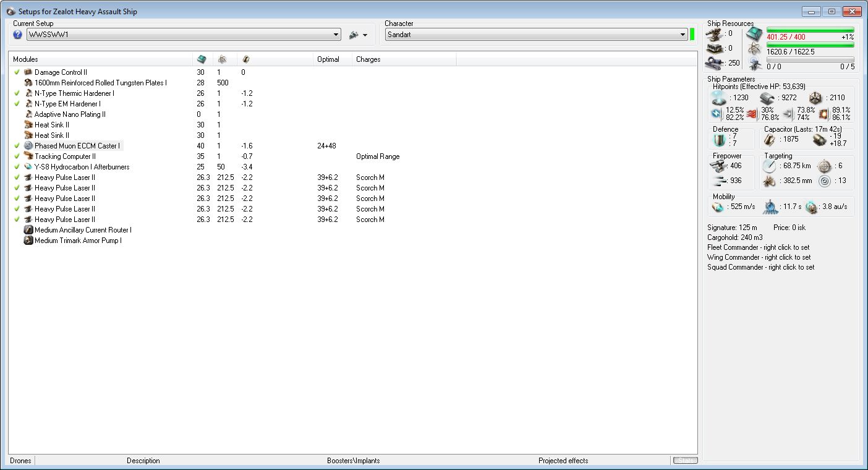Viewport: 868px width, 470px height.
Task: Click the Charges column header
Action: click(404, 59)
